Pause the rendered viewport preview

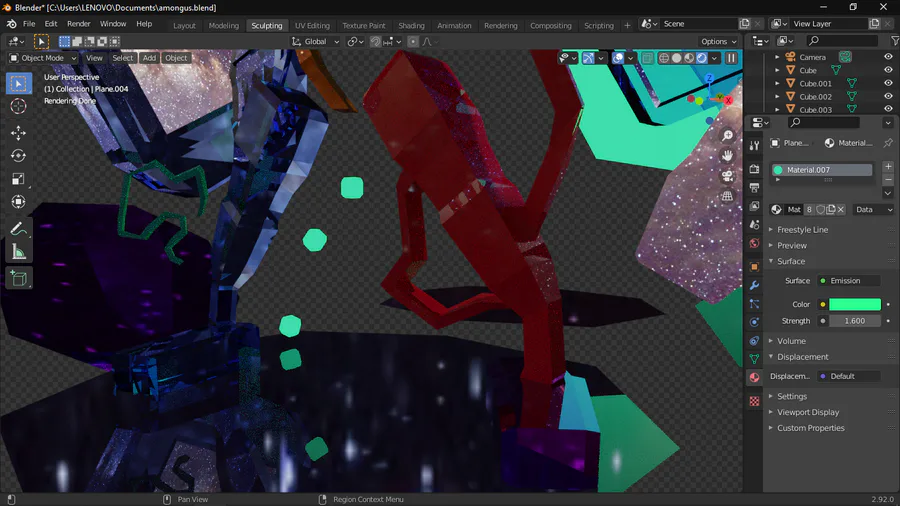point(731,58)
